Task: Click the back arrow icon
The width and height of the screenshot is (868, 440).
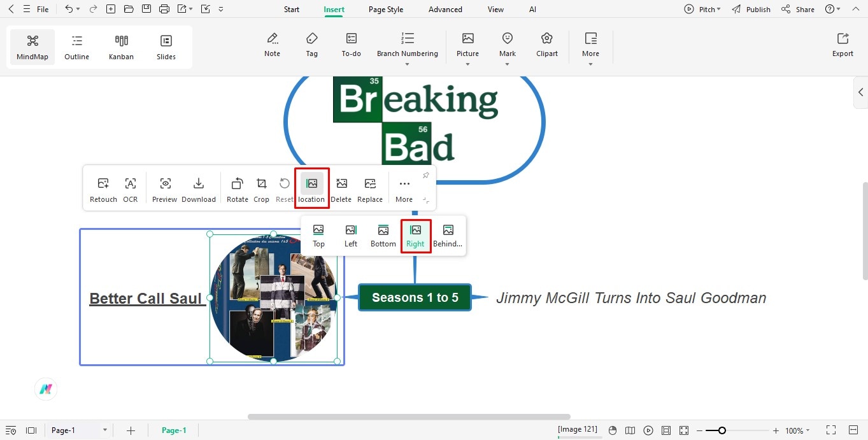Action: pyautogui.click(x=11, y=9)
